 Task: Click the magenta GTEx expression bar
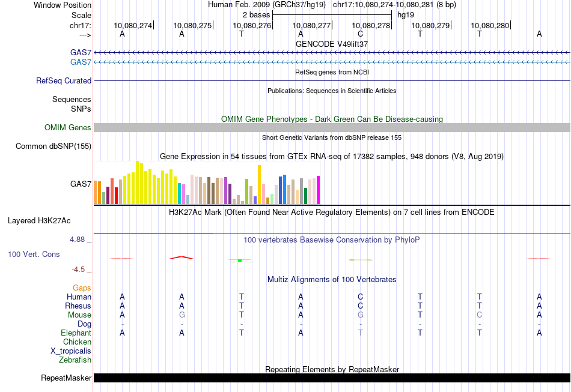pos(318,190)
